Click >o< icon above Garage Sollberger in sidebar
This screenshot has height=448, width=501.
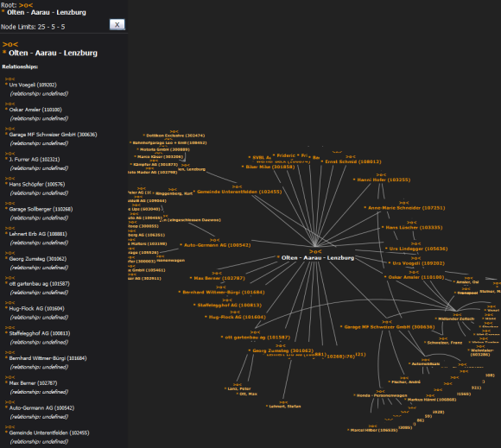pyautogui.click(x=10, y=203)
